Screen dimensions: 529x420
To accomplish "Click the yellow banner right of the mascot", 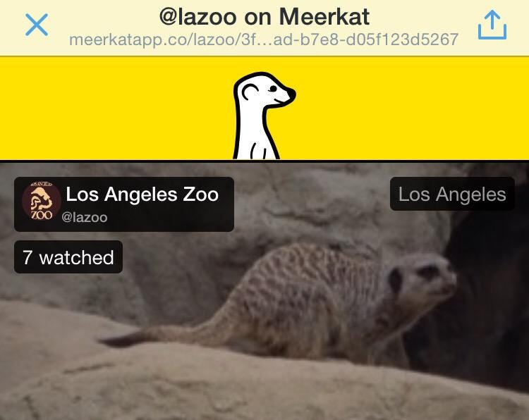I will (412, 109).
